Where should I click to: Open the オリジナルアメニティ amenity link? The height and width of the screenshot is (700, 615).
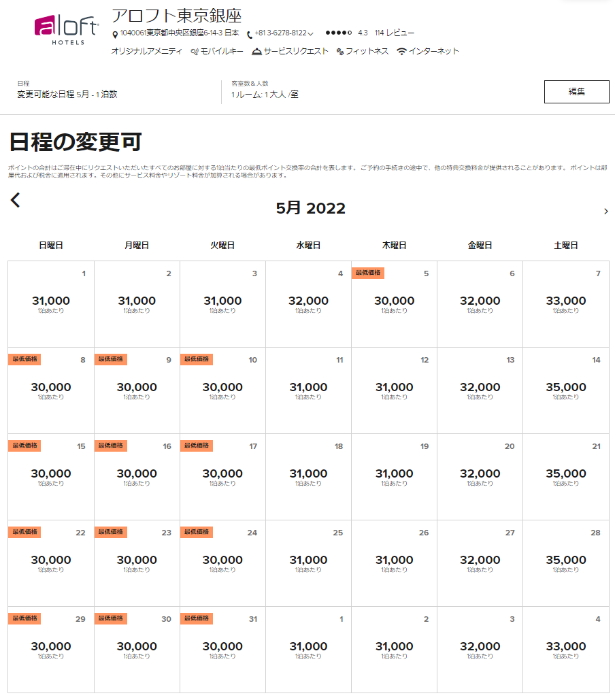[x=146, y=51]
